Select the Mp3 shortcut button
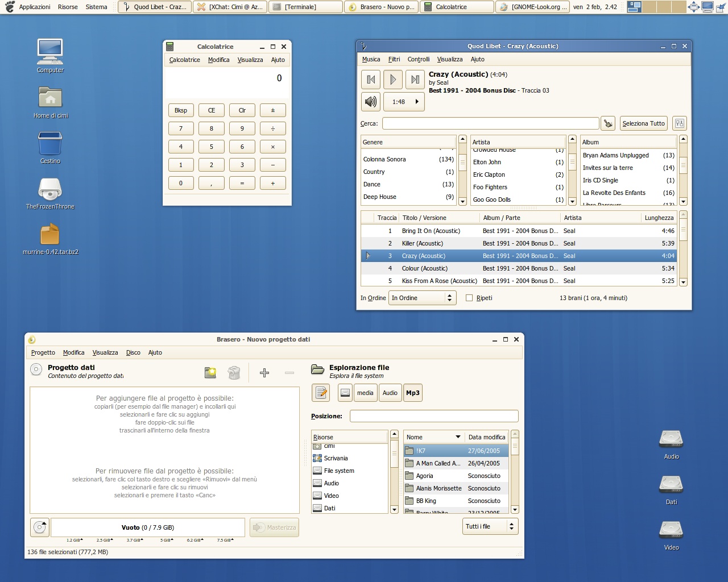The width and height of the screenshot is (728, 582). tap(413, 393)
